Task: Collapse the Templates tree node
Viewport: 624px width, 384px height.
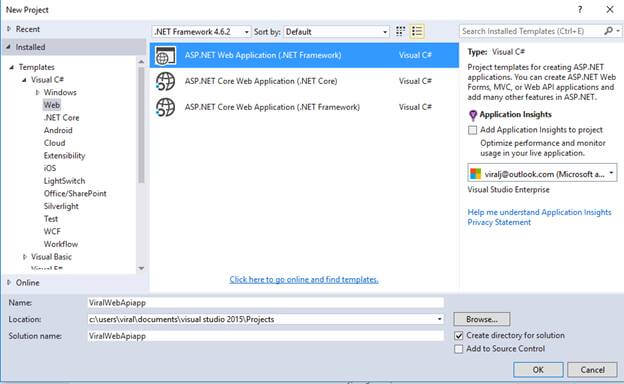Action: click(12, 67)
